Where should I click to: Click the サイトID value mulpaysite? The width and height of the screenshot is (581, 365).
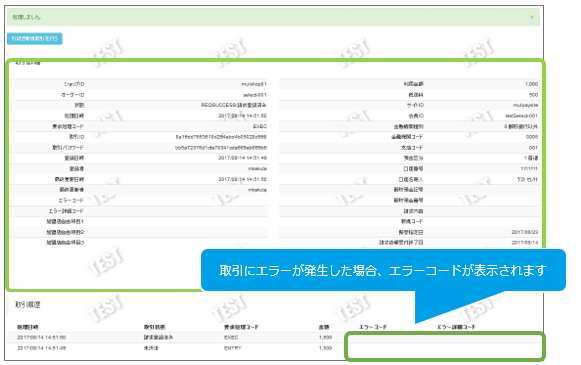click(525, 105)
